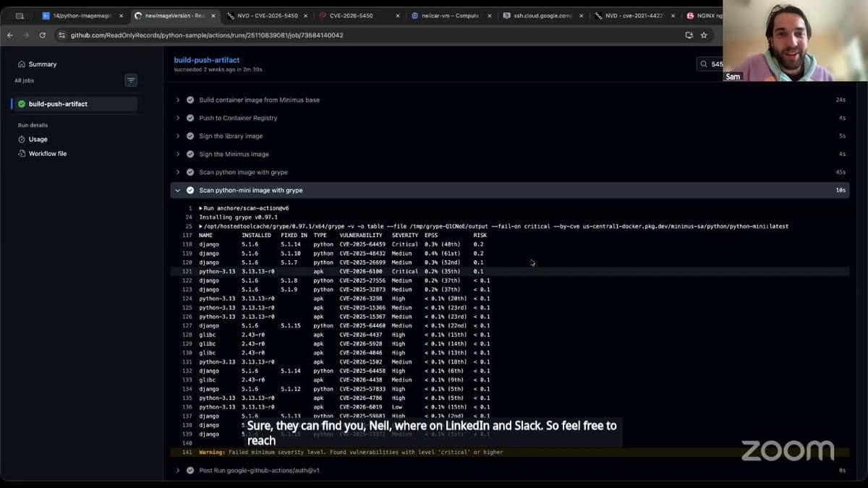This screenshot has width=868, height=488.
Task: Click success check icon for Build container image step
Action: point(190,100)
